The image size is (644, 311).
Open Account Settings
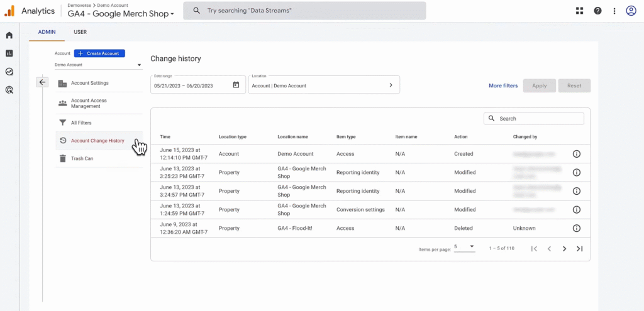(x=99, y=84)
